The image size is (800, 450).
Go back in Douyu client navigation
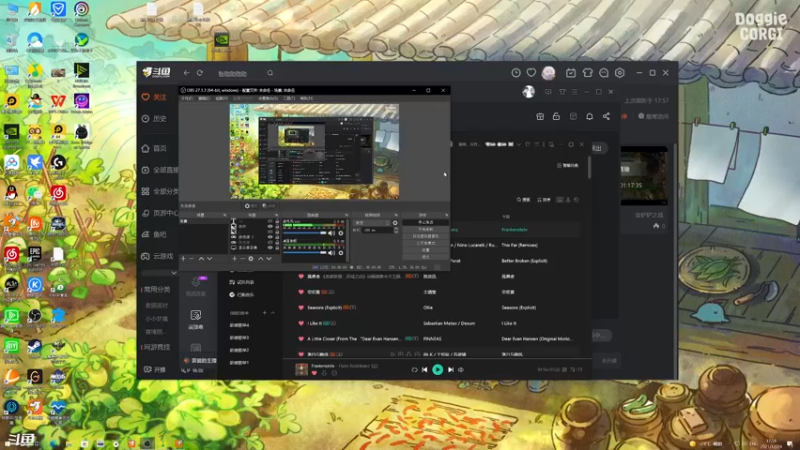click(186, 73)
